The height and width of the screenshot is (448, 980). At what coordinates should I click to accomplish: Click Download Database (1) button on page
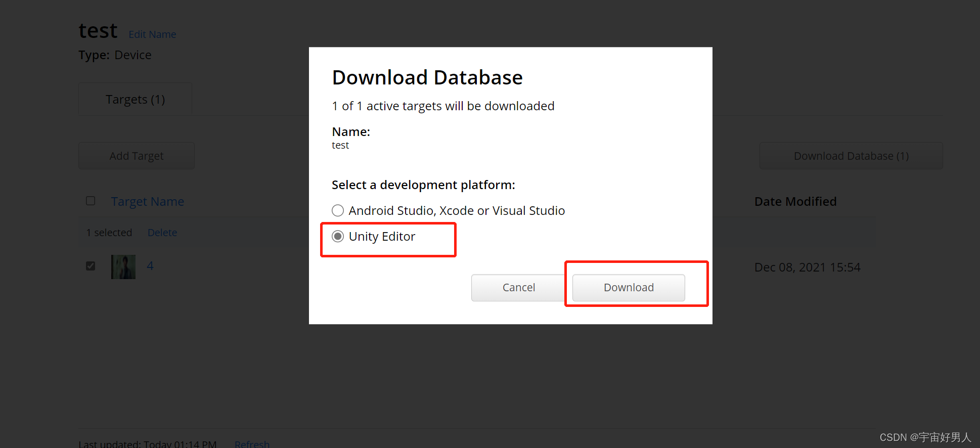[851, 156]
